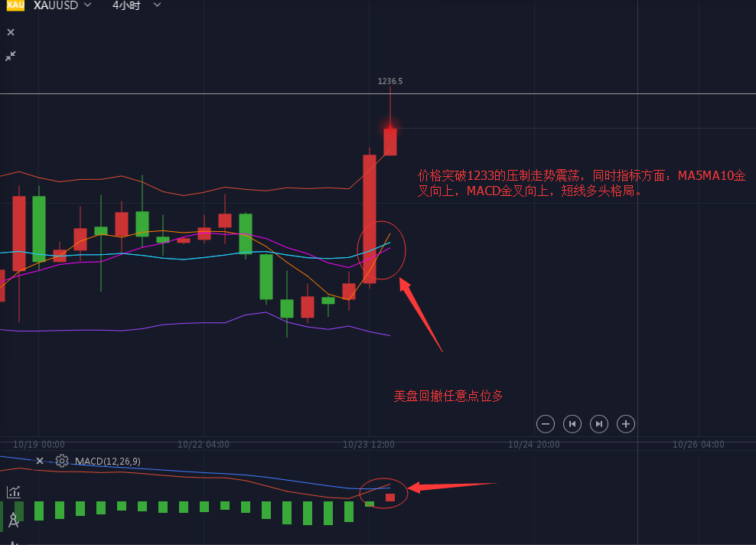Jump to the latest candle

coord(599,423)
